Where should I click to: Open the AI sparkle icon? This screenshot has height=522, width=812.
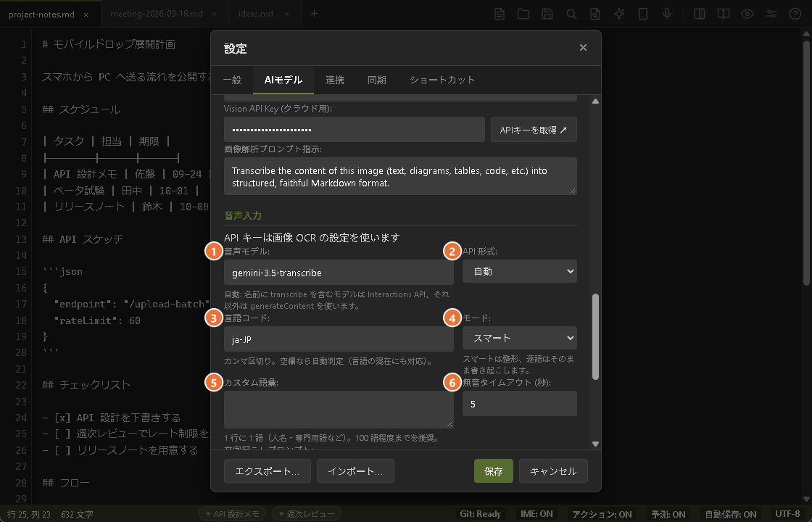pos(619,14)
